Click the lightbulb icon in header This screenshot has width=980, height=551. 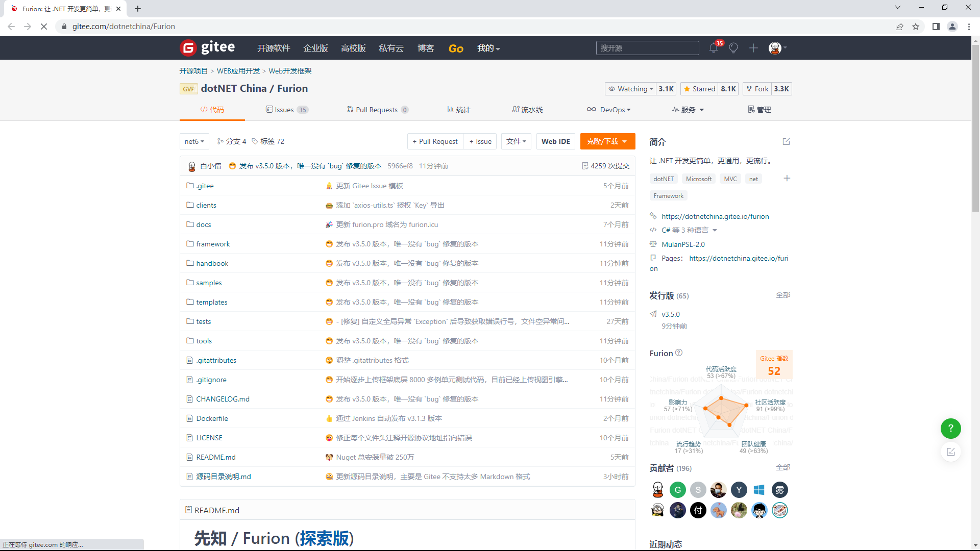pyautogui.click(x=733, y=48)
